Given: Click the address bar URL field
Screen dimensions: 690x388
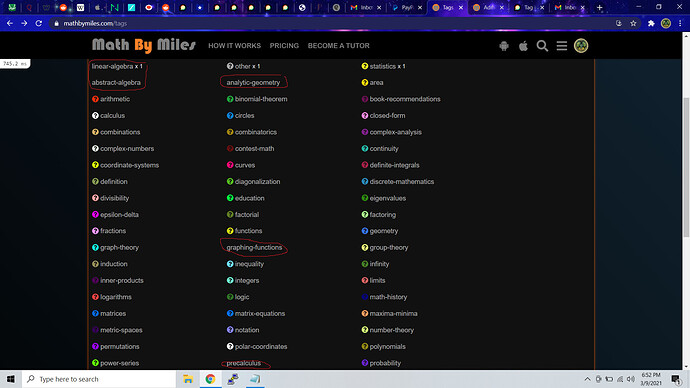Looking at the screenshot, I should [330, 23].
